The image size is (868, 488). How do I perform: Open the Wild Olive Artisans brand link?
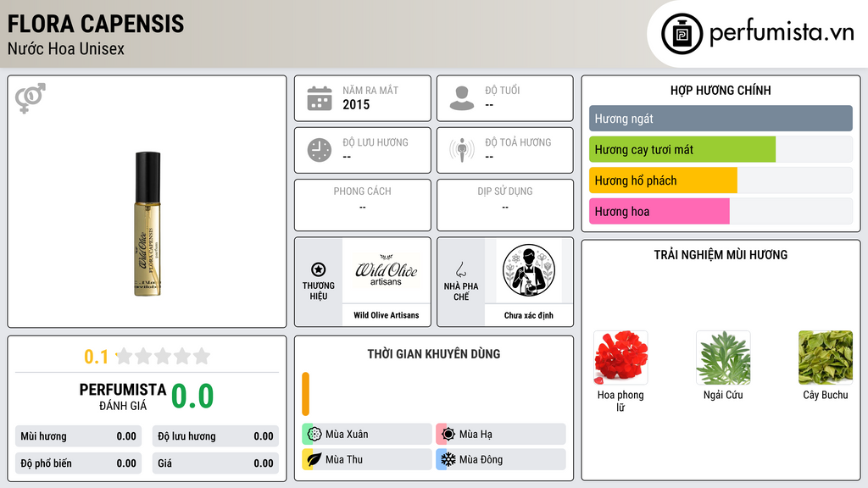(x=387, y=315)
